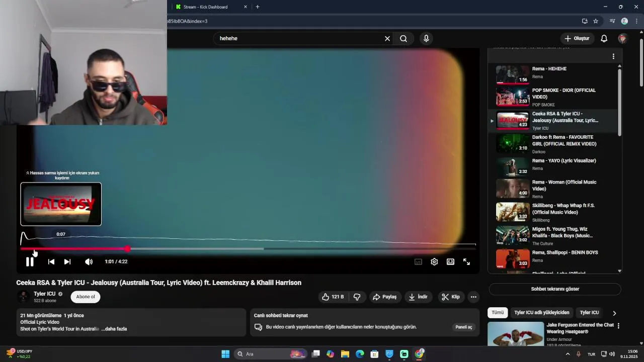Open Skillibeng - Whap Whap playlist item
This screenshot has height=362, width=644.
point(553,212)
